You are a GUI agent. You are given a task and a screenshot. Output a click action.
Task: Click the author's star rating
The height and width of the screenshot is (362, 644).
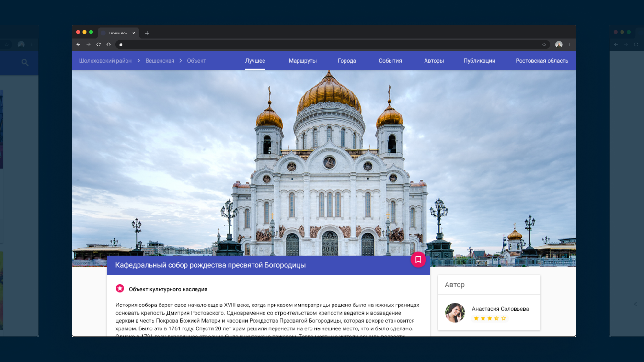[489, 318]
